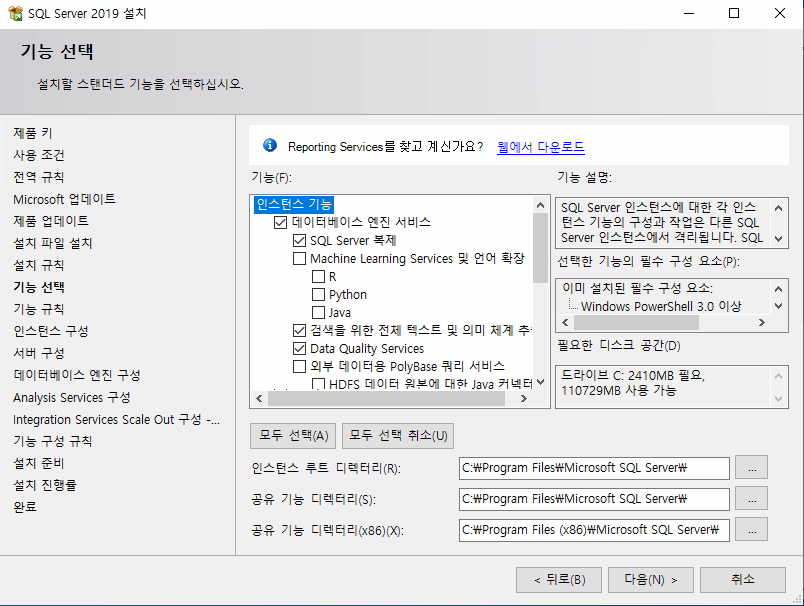Select 설치 규칙 step in sidebar
804x606 pixels.
(39, 266)
